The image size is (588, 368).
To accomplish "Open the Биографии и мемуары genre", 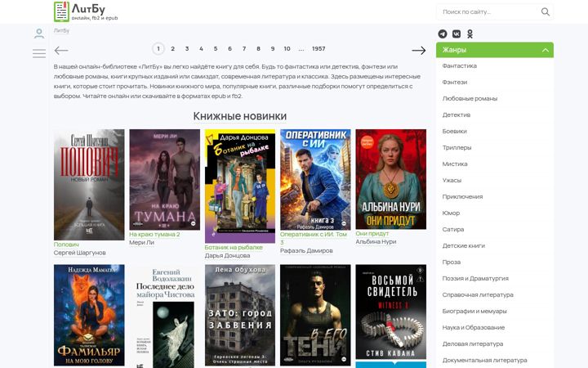I will pos(474,311).
